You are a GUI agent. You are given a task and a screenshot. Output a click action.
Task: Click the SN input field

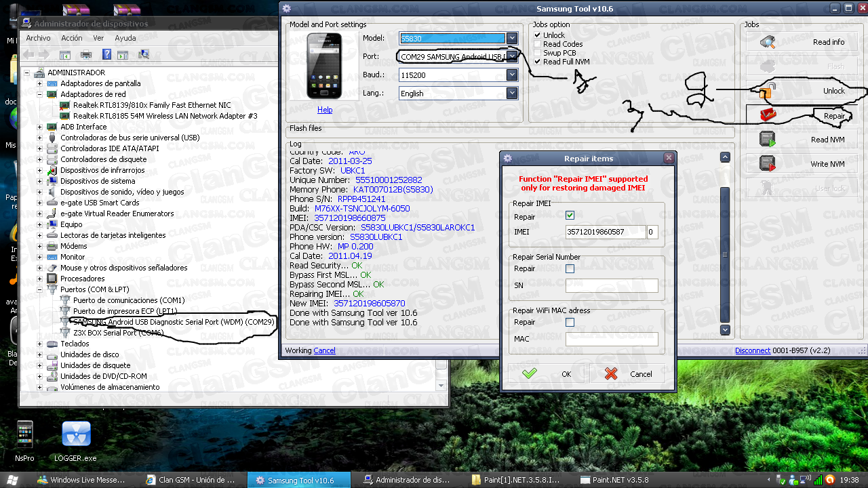point(612,285)
